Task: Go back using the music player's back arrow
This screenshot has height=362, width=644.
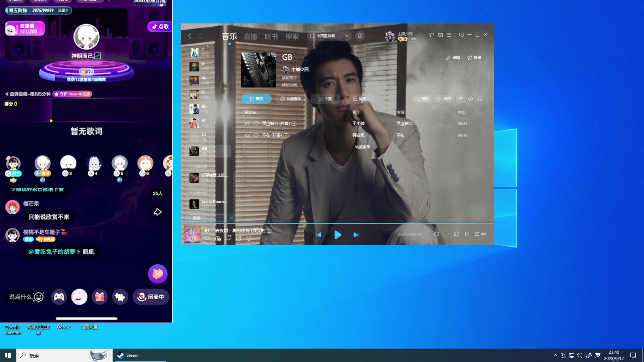Action: click(190, 36)
